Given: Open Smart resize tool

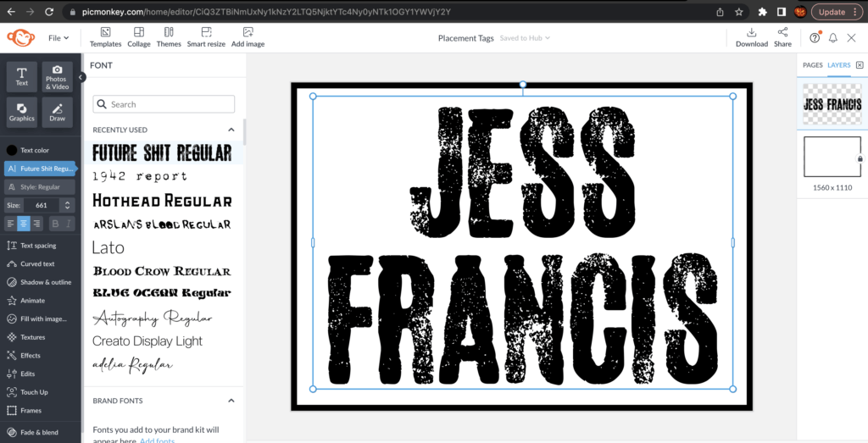Looking at the screenshot, I should point(206,37).
